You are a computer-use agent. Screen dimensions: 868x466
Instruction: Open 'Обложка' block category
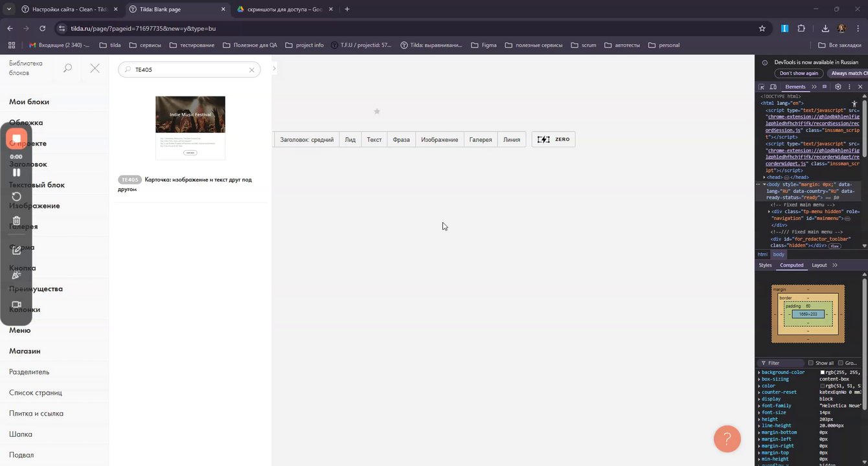[x=26, y=122]
